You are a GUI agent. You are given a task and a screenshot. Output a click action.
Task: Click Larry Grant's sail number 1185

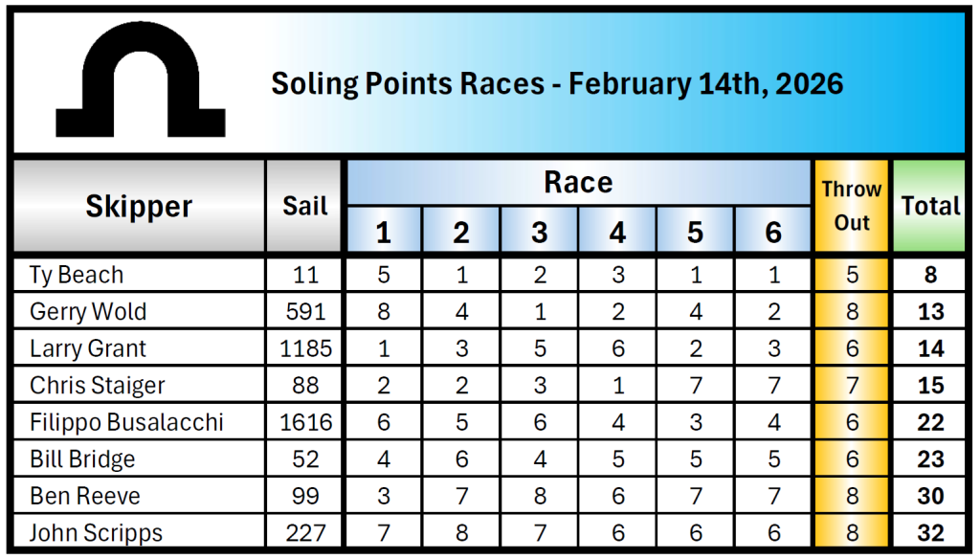[305, 348]
